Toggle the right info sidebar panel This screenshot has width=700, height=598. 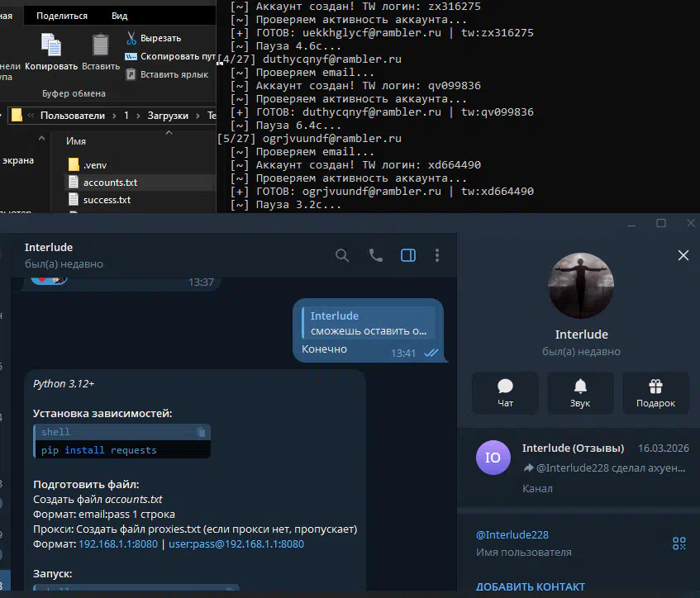[x=407, y=255]
